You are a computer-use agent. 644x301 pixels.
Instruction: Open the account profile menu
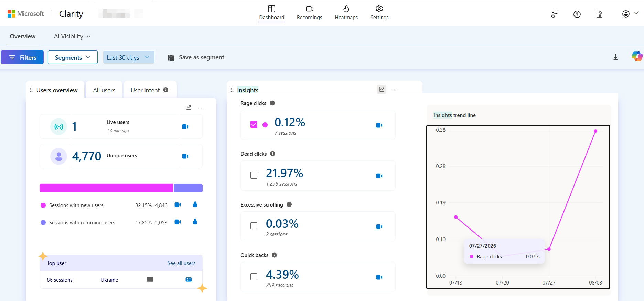(630, 14)
